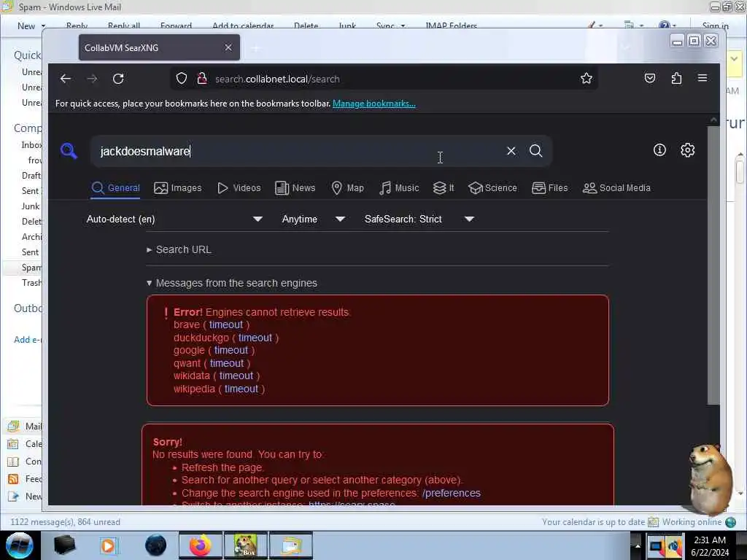Switch to the Files search category
Viewport: 747px width, 560px height.
(x=550, y=188)
